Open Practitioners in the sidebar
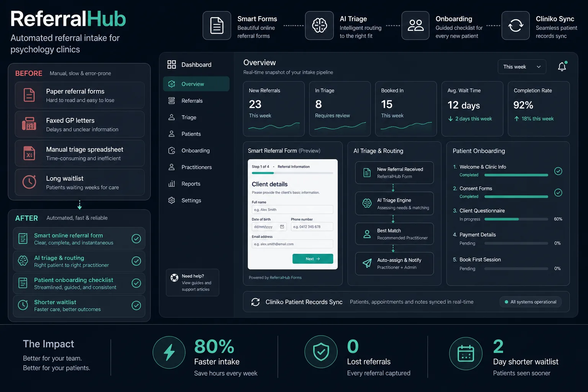This screenshot has width=588, height=392. [196, 167]
